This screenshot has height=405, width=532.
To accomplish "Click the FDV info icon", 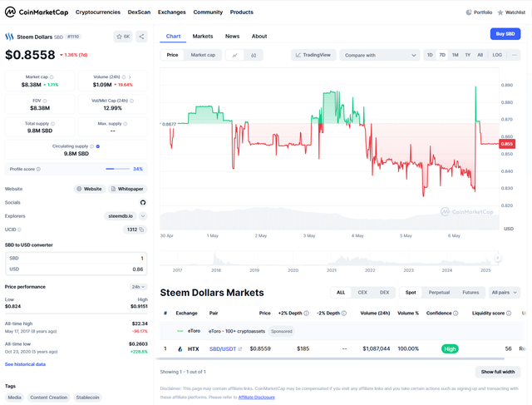I will 45,101.
